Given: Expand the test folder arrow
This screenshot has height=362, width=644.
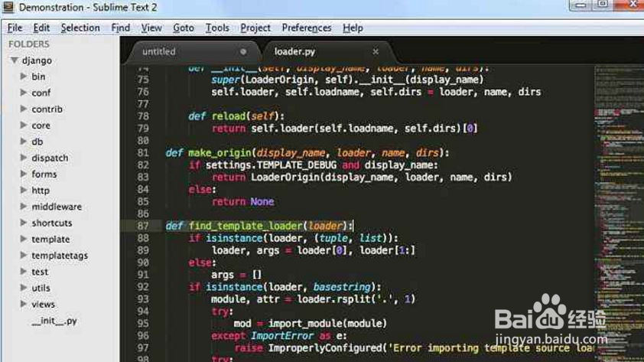Looking at the screenshot, I should coord(24,272).
